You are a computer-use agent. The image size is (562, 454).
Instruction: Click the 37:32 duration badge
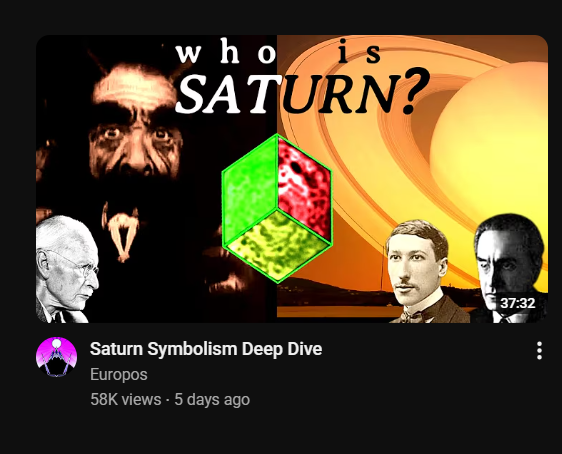[x=518, y=303]
